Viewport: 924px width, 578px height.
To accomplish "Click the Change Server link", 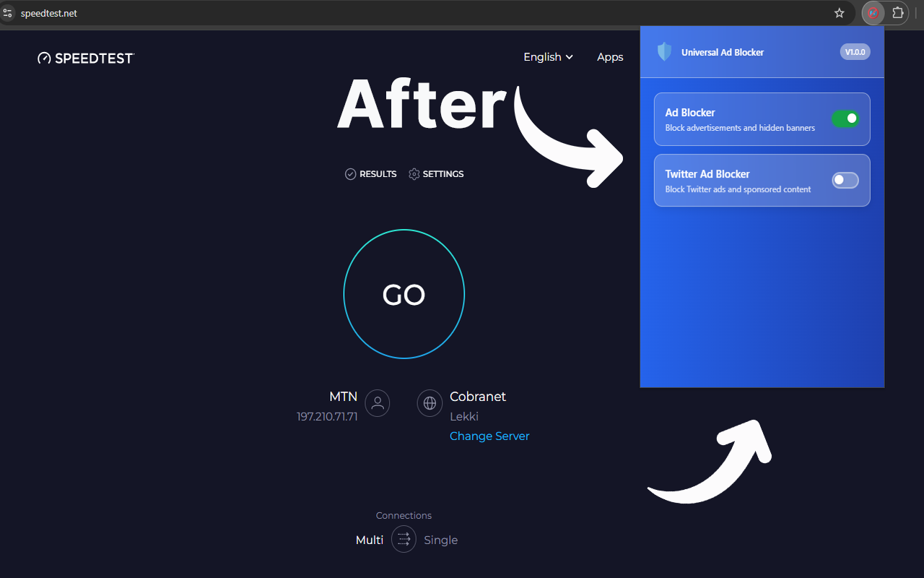I will pos(489,436).
